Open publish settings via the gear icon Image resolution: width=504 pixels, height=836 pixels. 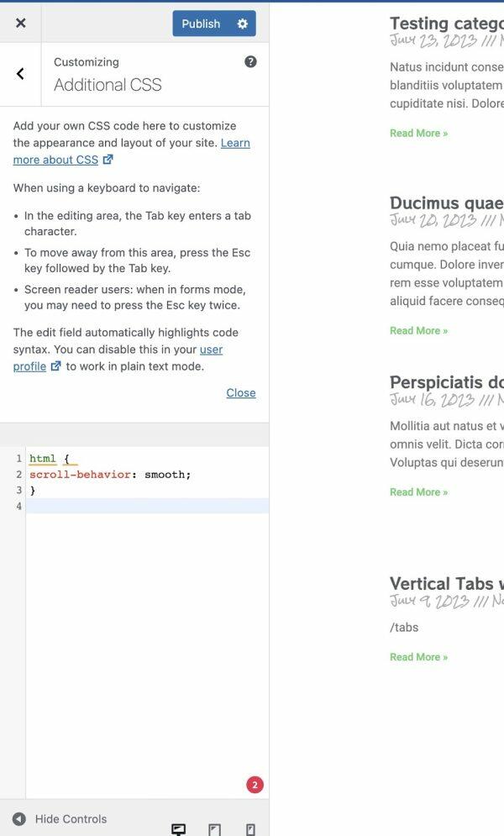(242, 24)
